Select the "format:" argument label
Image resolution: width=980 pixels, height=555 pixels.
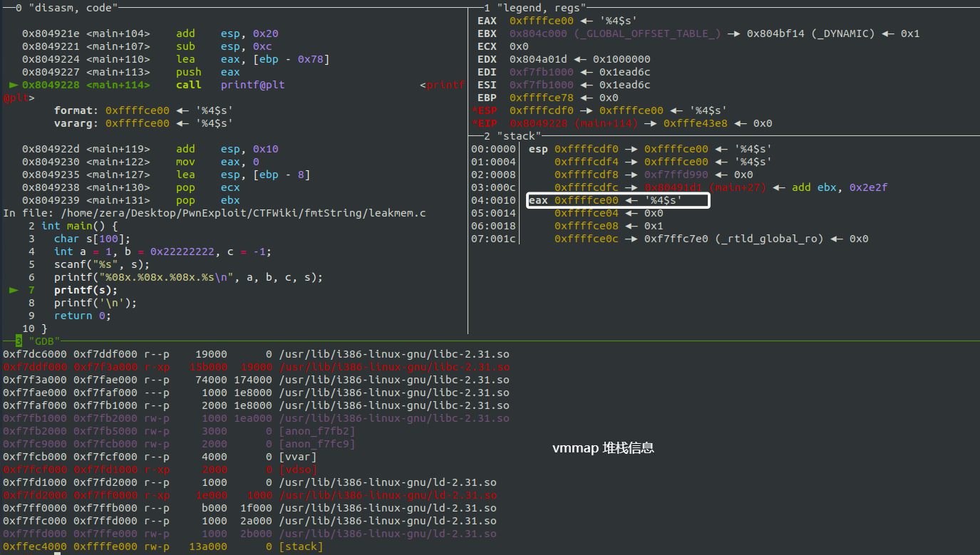76,110
